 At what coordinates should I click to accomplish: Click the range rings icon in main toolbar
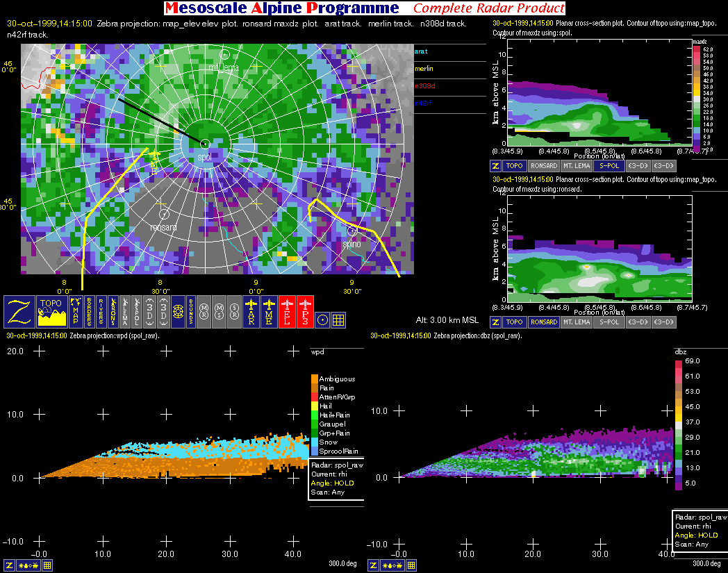coord(178,312)
